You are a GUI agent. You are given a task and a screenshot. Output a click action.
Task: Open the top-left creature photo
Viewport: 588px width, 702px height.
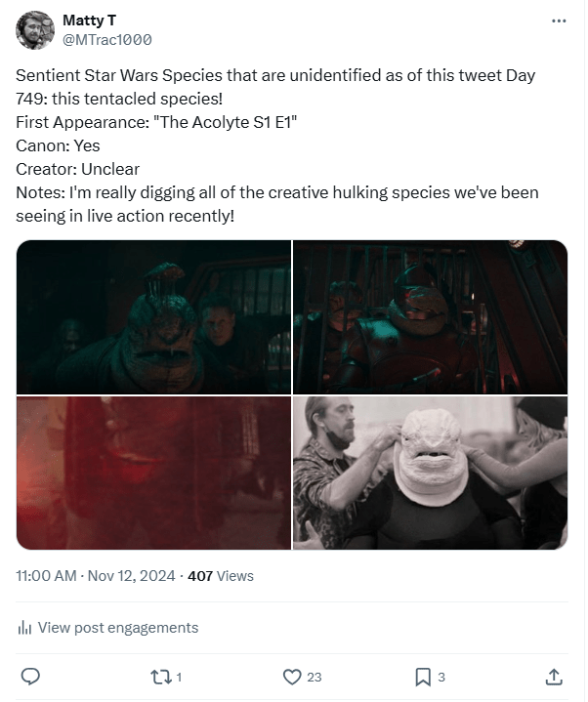tap(153, 317)
